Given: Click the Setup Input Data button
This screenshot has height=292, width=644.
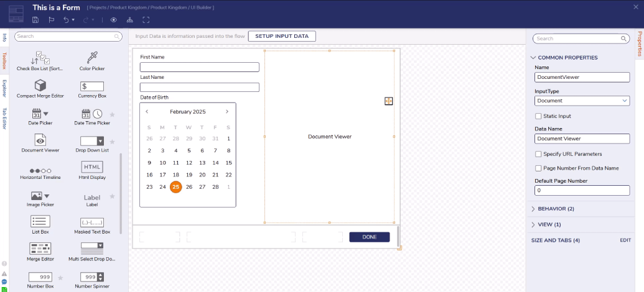Looking at the screenshot, I should pyautogui.click(x=282, y=36).
